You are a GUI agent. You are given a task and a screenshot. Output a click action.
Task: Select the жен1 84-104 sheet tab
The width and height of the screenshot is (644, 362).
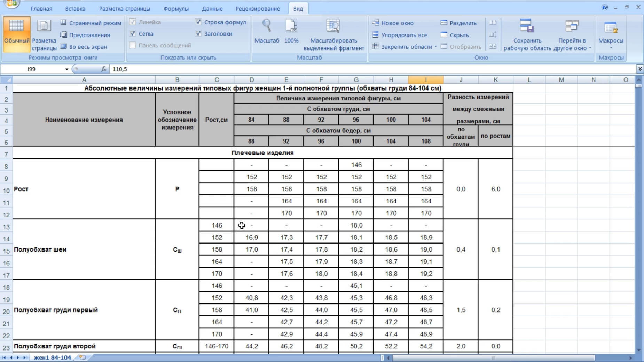coord(52,357)
